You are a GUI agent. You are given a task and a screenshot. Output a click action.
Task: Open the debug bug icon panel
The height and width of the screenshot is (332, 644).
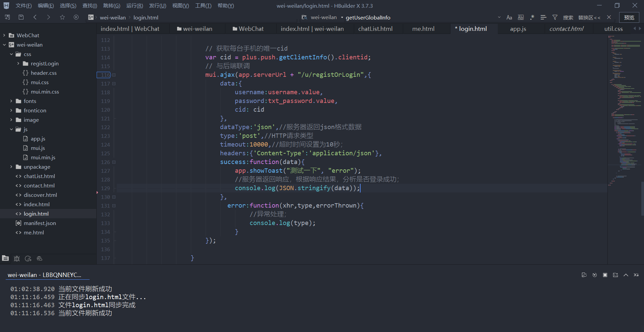17,258
